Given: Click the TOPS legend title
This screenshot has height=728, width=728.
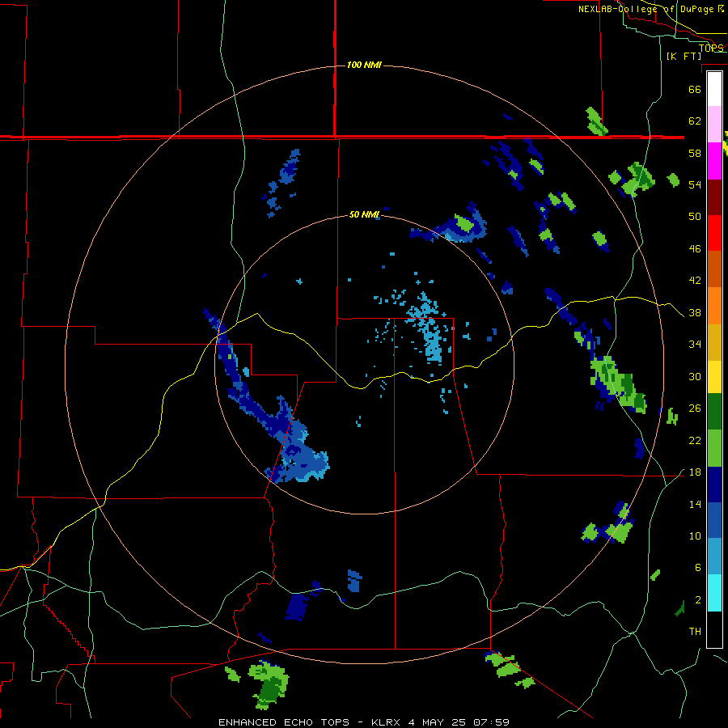Looking at the screenshot, I should [711, 48].
